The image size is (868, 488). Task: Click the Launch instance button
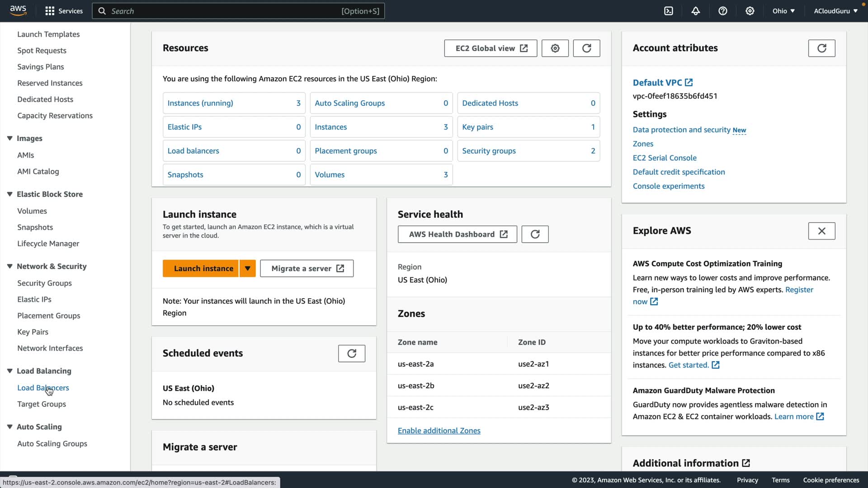pyautogui.click(x=203, y=268)
